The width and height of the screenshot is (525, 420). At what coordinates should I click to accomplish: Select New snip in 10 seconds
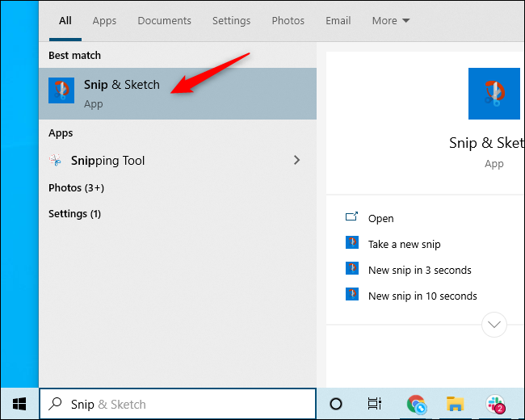coord(422,296)
